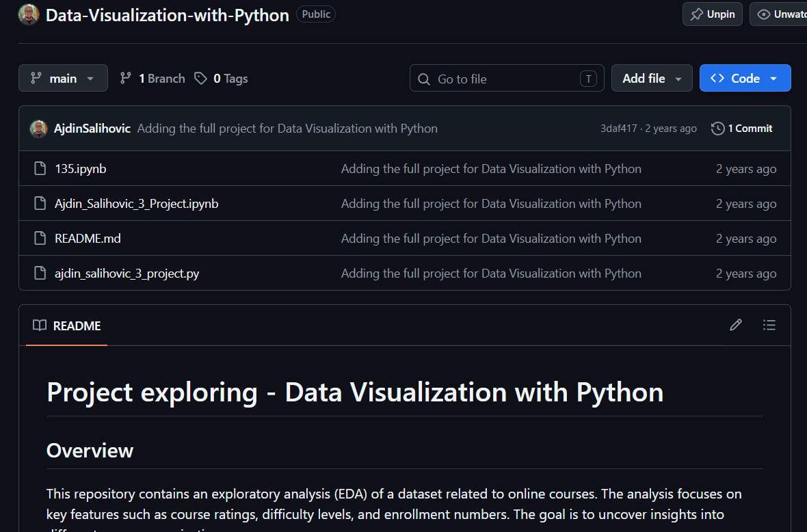Open the 135.ipynb file

point(80,169)
